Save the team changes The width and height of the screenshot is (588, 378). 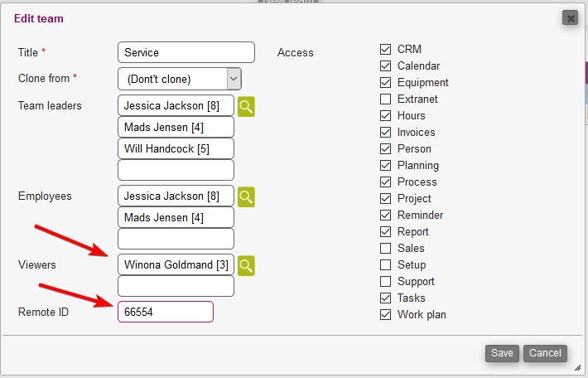[502, 353]
